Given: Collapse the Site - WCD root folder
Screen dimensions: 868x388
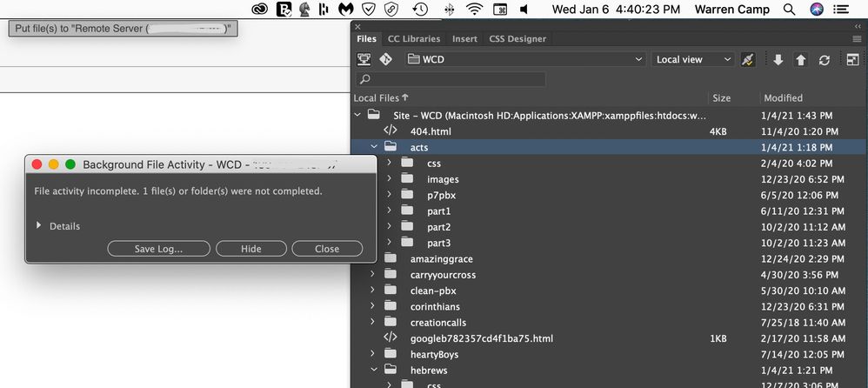Looking at the screenshot, I should 357,115.
